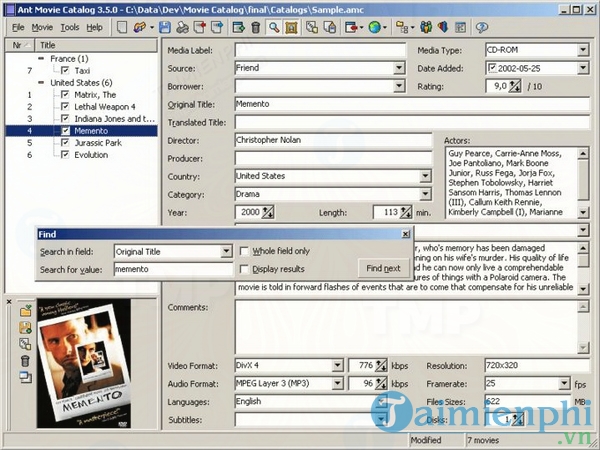Viewport: 600px width, 450px height.
Task: Click the Memento poster thumbnail
Action: point(84,364)
